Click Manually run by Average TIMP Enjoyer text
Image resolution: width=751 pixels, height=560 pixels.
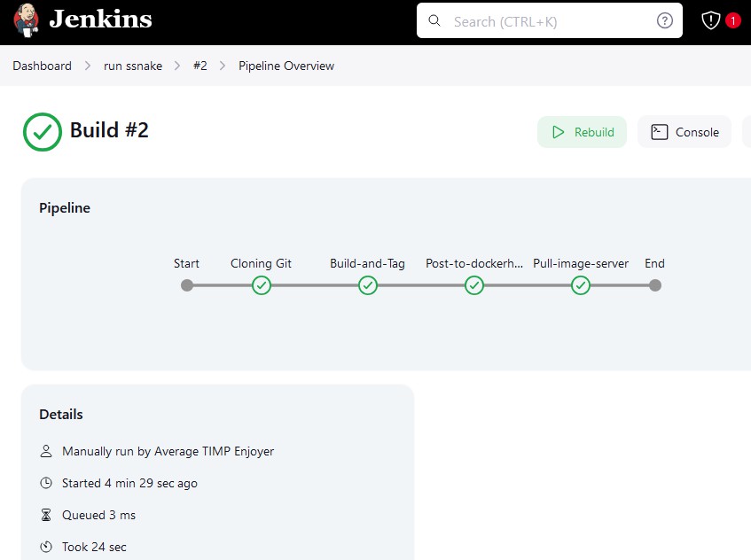[x=168, y=451]
